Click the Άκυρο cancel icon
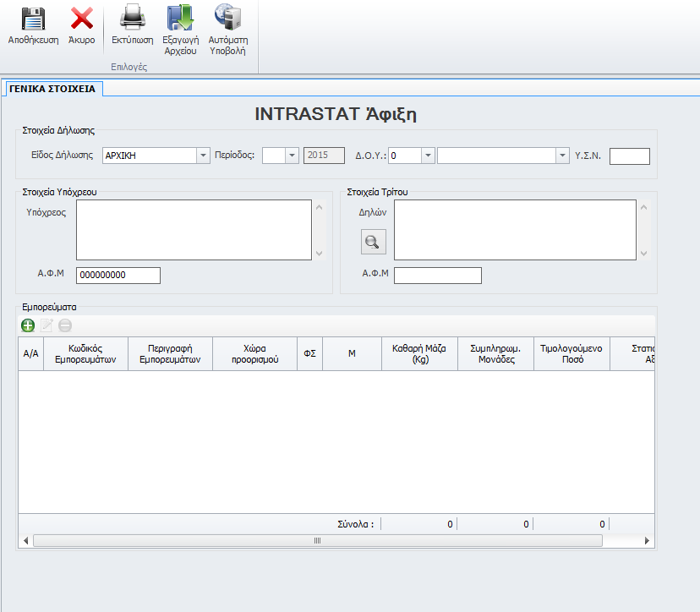Viewport: 700px width, 612px height. click(x=82, y=19)
